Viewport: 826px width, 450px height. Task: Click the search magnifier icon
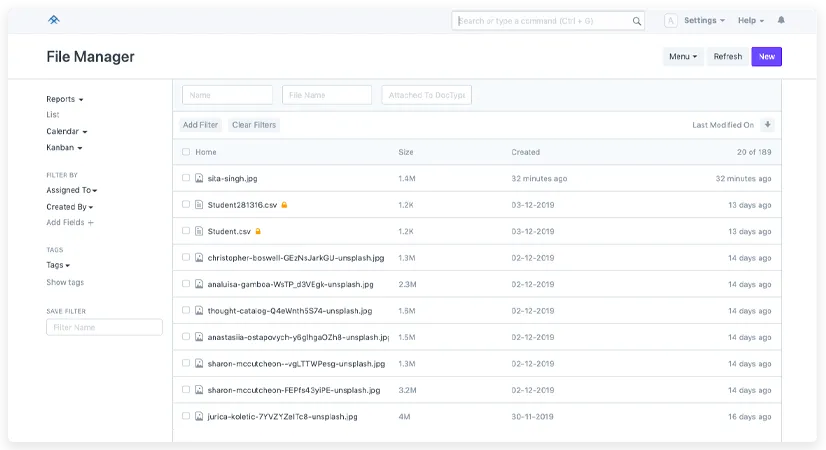click(x=637, y=21)
